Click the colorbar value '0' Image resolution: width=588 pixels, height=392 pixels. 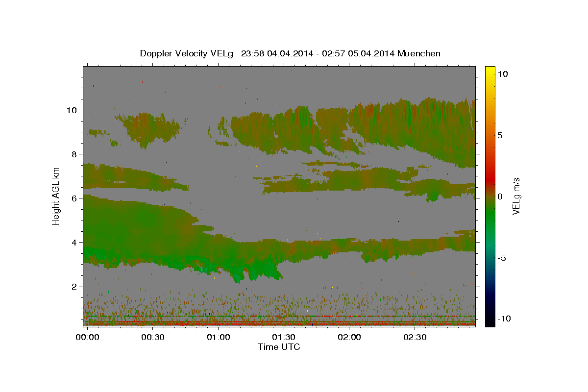[500, 196]
